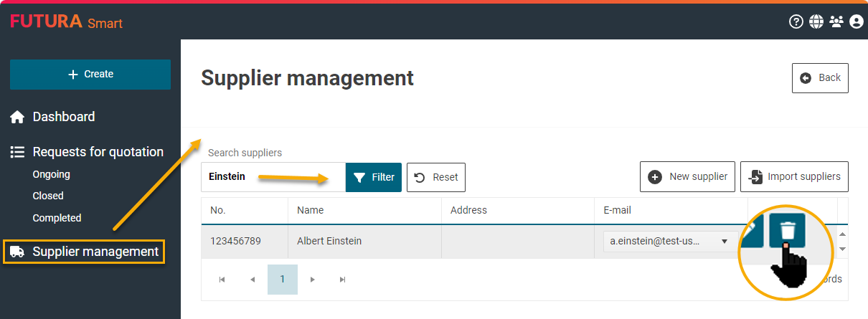
Task: Delete supplier with the trash icon
Action: tap(788, 231)
